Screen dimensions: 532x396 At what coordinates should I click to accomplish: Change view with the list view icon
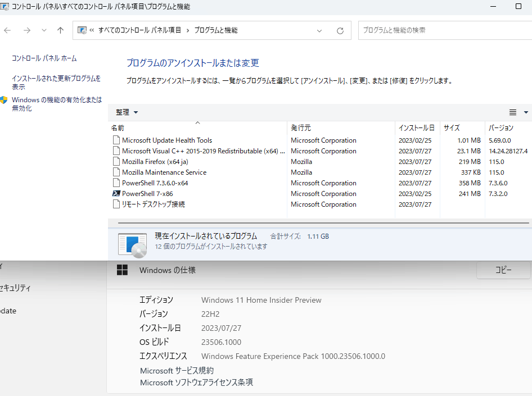513,112
